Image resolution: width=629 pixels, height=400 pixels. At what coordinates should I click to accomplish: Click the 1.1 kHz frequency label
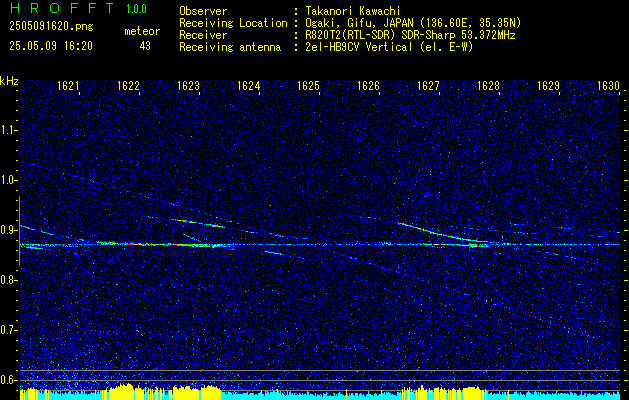(x=8, y=130)
